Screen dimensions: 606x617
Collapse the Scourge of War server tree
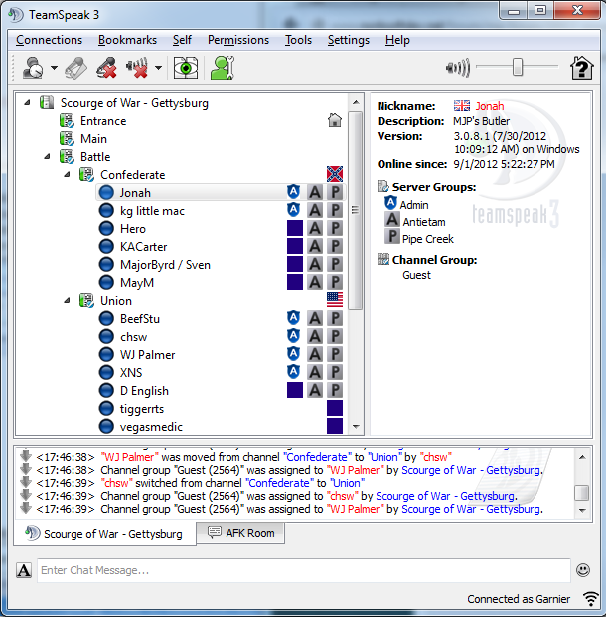click(x=27, y=103)
